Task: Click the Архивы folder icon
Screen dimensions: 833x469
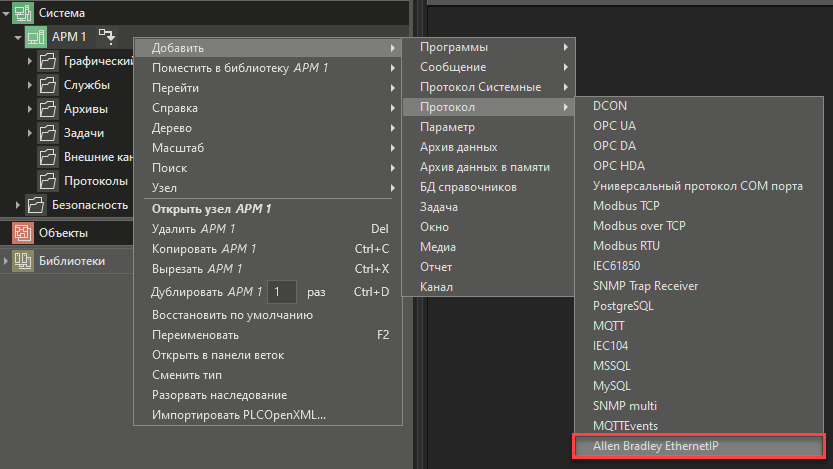Action: point(47,109)
